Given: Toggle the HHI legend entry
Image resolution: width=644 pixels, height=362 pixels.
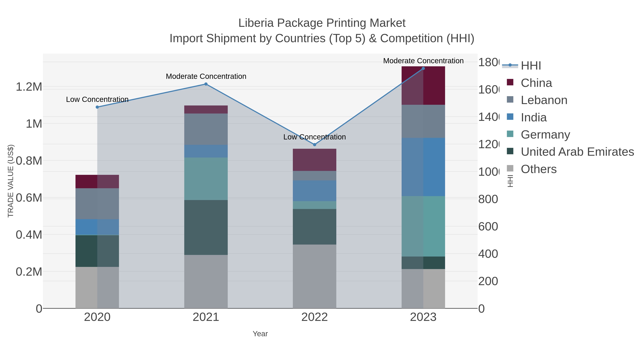Looking at the screenshot, I should pos(521,66).
